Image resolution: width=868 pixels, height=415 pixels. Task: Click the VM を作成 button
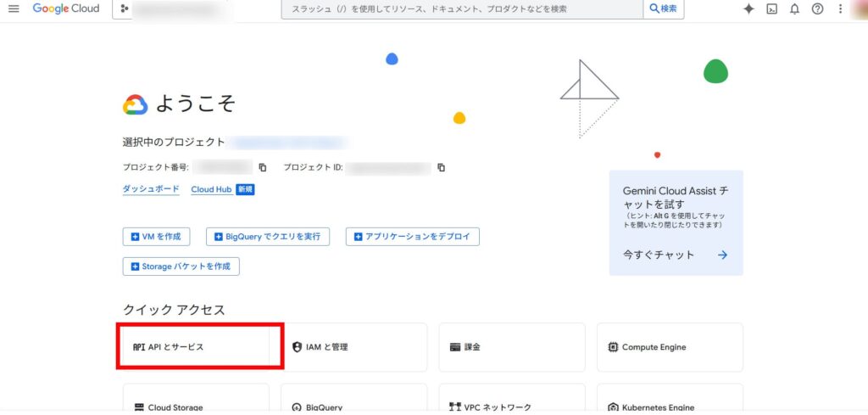(x=157, y=236)
